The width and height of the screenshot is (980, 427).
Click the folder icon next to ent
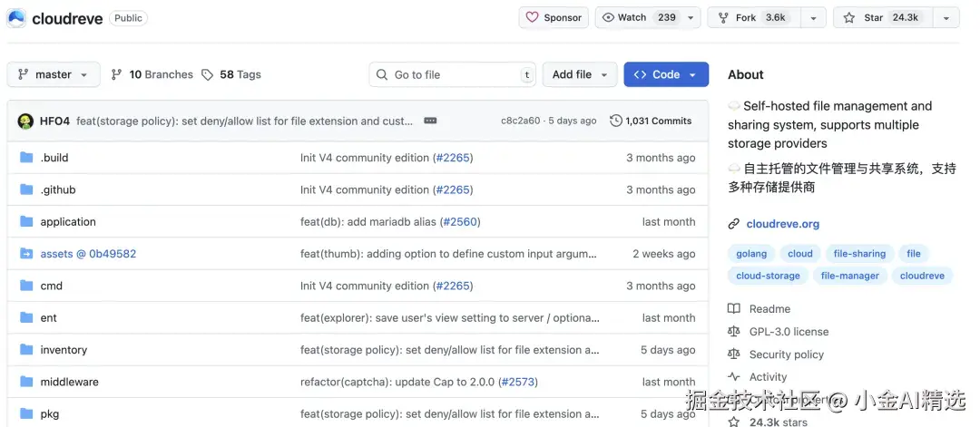coord(26,317)
